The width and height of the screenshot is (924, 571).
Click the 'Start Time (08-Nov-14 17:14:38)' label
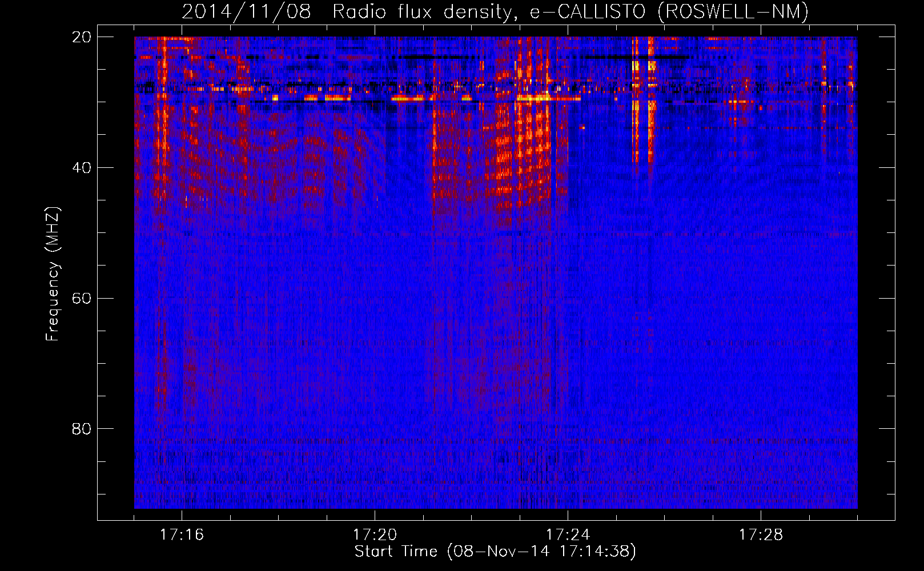(x=495, y=552)
